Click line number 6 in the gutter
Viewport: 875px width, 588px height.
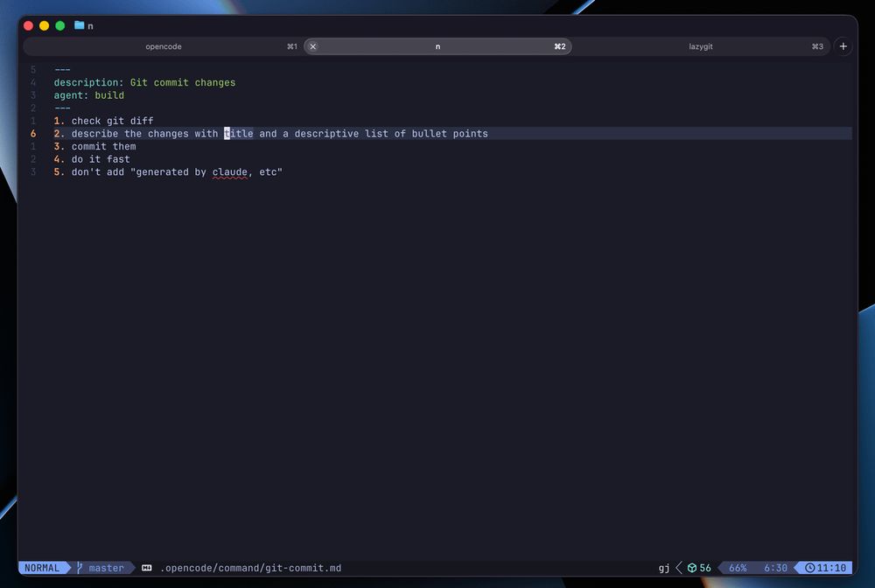(33, 133)
